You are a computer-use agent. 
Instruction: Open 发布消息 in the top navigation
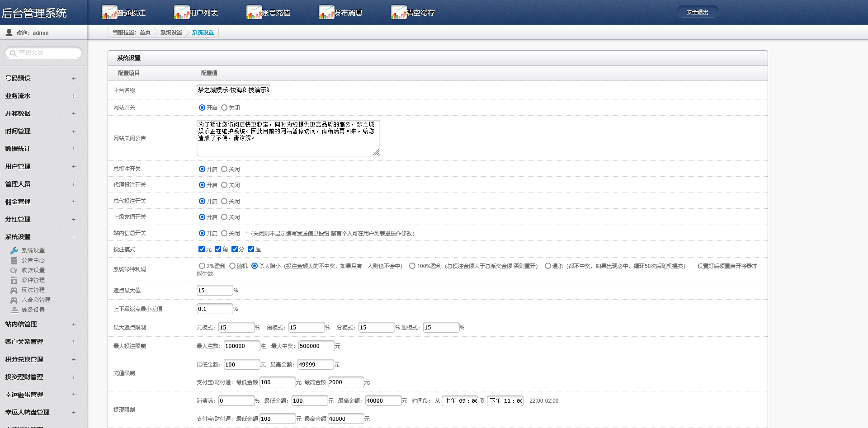pos(348,13)
